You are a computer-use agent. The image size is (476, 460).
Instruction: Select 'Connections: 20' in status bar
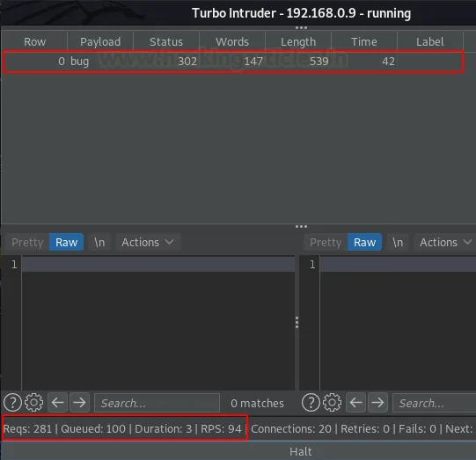pos(291,429)
